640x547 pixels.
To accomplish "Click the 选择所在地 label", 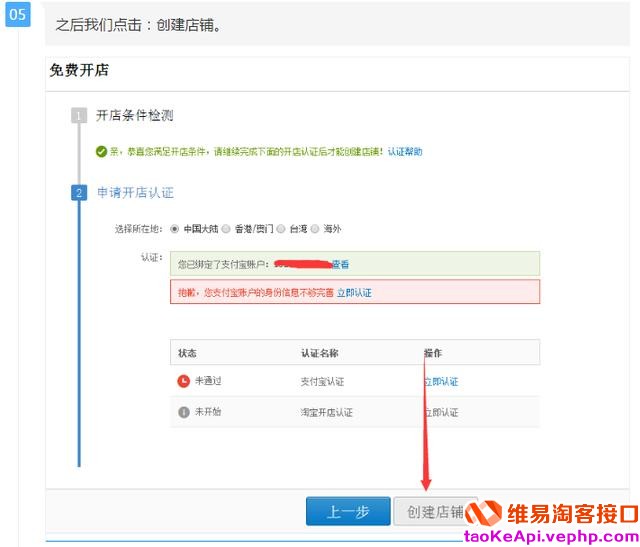I will (x=138, y=229).
